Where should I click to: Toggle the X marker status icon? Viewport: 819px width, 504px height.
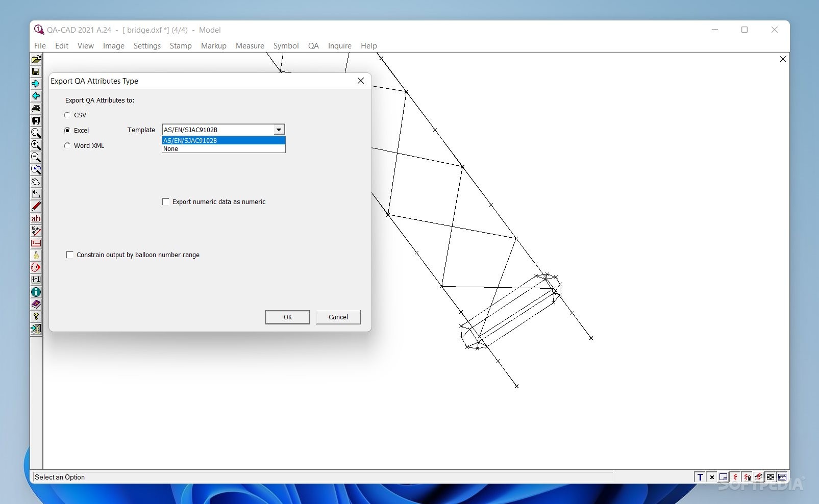[712, 477]
